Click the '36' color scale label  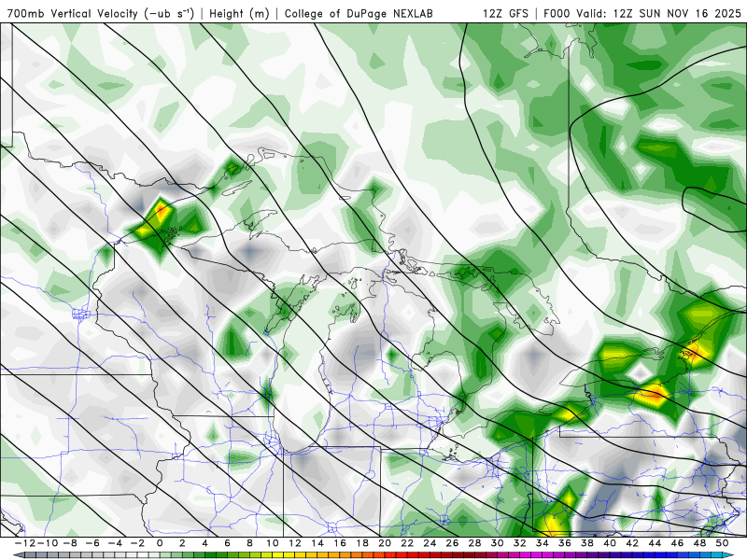[x=565, y=543]
